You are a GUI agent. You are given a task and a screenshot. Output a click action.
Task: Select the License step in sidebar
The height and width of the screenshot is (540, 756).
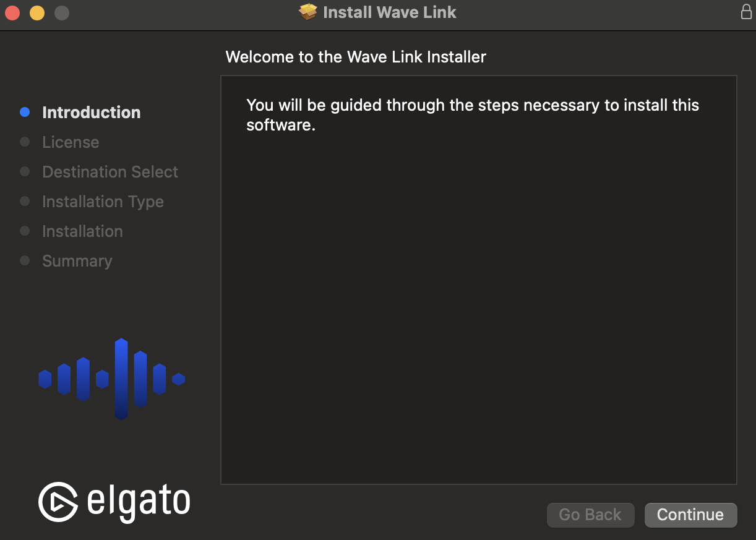click(71, 142)
